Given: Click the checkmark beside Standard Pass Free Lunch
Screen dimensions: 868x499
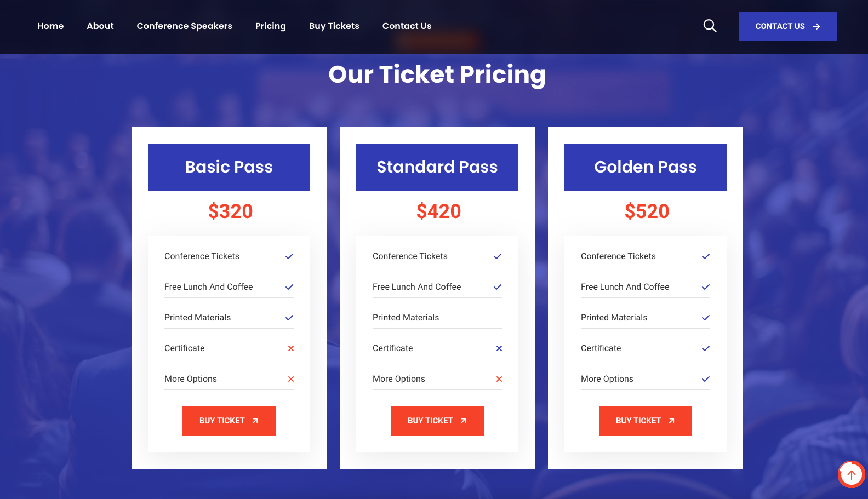Looking at the screenshot, I should click(498, 287).
